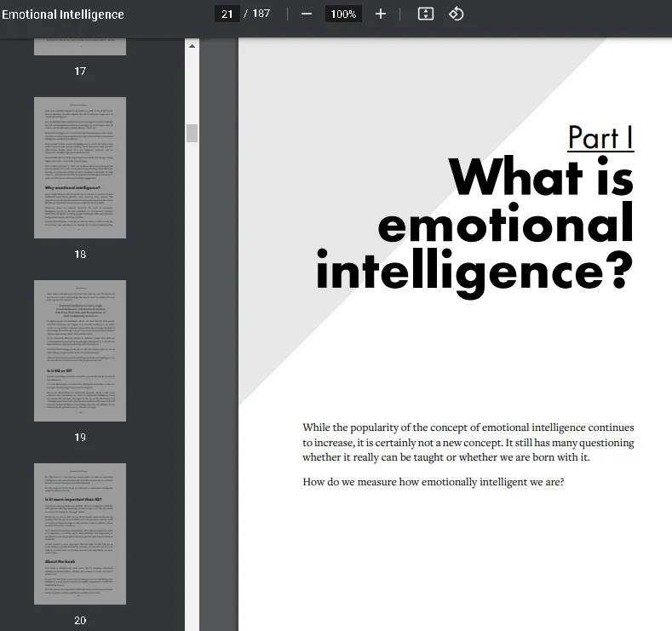Click the page number field showing 21
This screenshot has height=631, width=672.
coord(227,14)
